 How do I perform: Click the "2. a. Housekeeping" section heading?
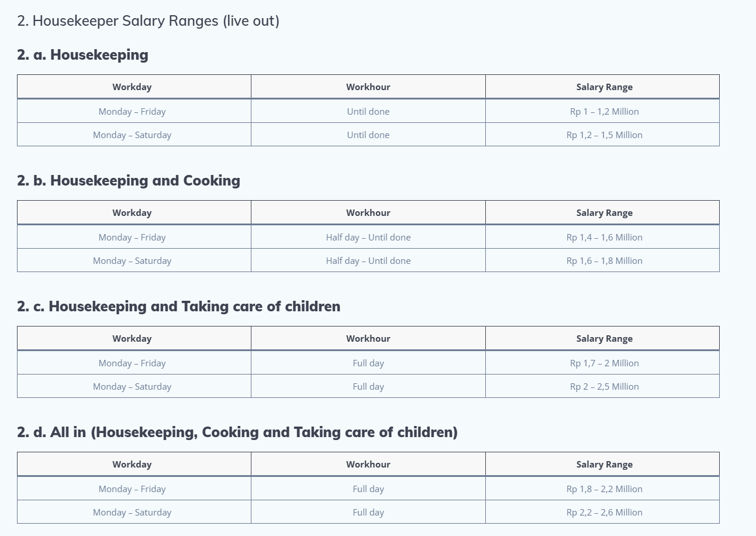[x=82, y=55]
